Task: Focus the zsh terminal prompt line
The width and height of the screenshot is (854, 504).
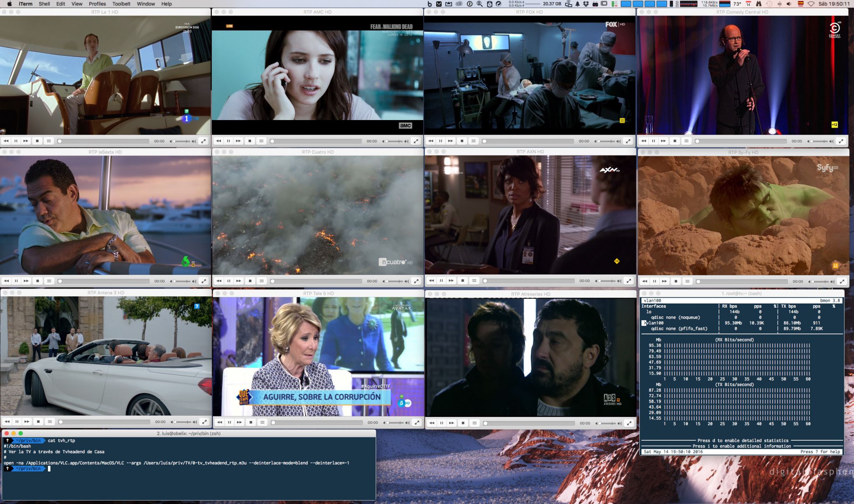Action: 189,469
